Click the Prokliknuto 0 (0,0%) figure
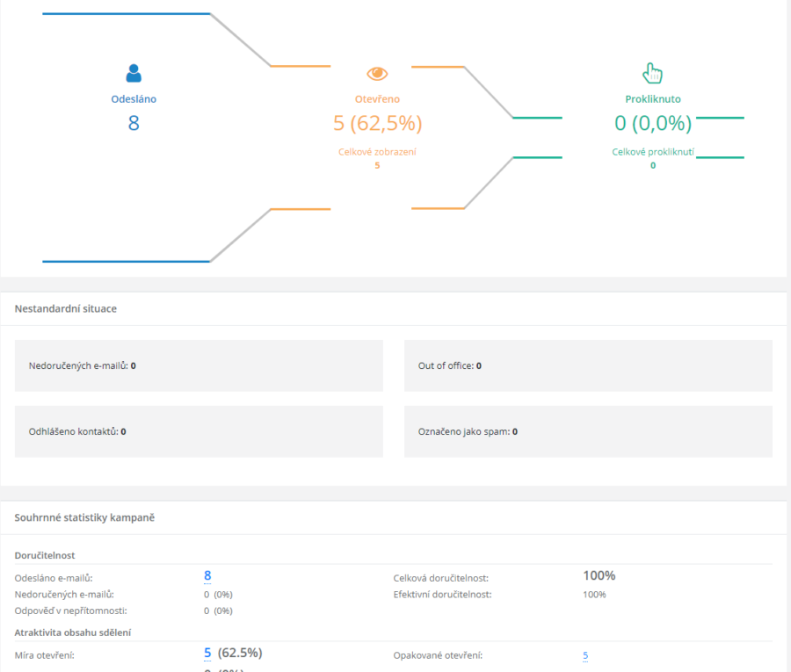Viewport: 791px width, 672px height. 653,123
